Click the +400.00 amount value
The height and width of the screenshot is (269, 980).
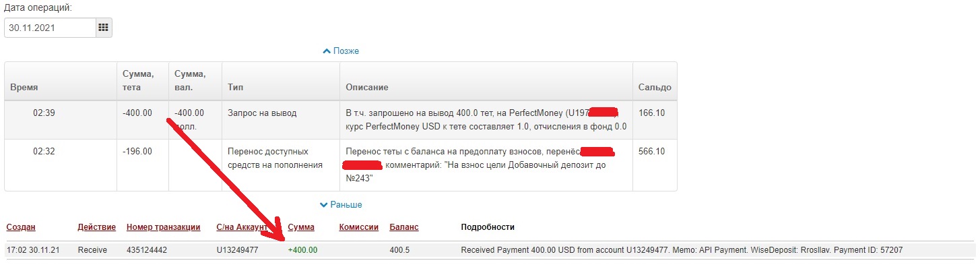pos(302,250)
